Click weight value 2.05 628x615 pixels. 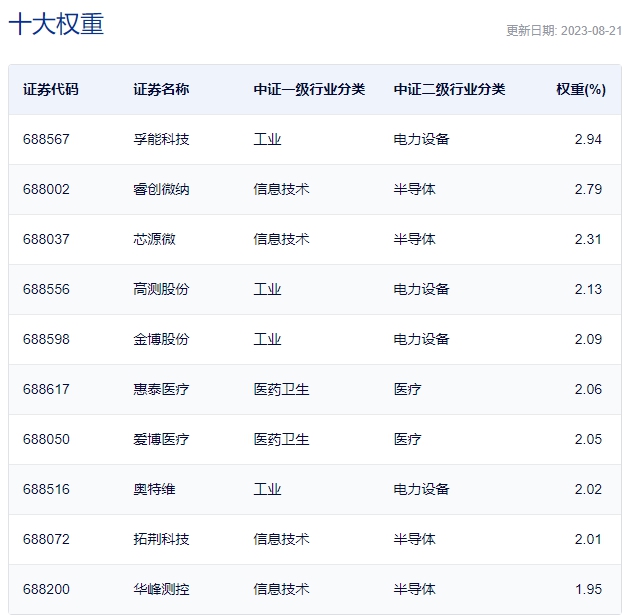tap(588, 440)
